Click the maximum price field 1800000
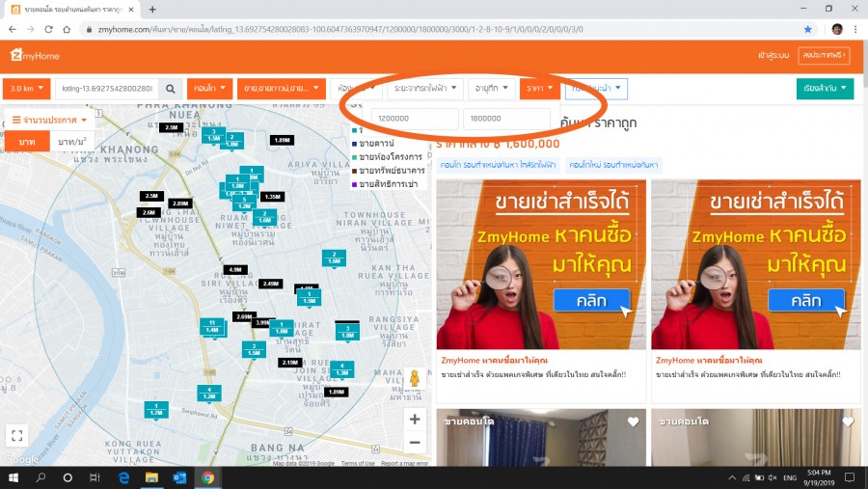Image resolution: width=868 pixels, height=489 pixels. point(506,119)
